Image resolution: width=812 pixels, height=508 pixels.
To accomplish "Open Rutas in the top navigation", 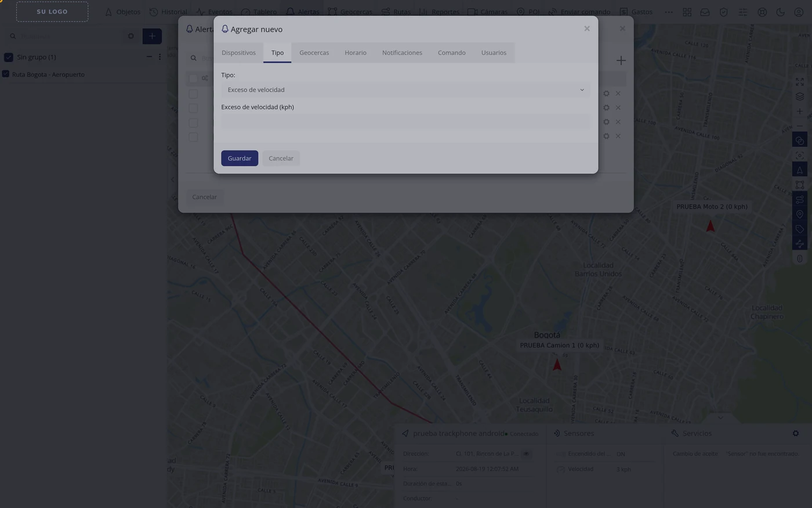I will point(396,12).
